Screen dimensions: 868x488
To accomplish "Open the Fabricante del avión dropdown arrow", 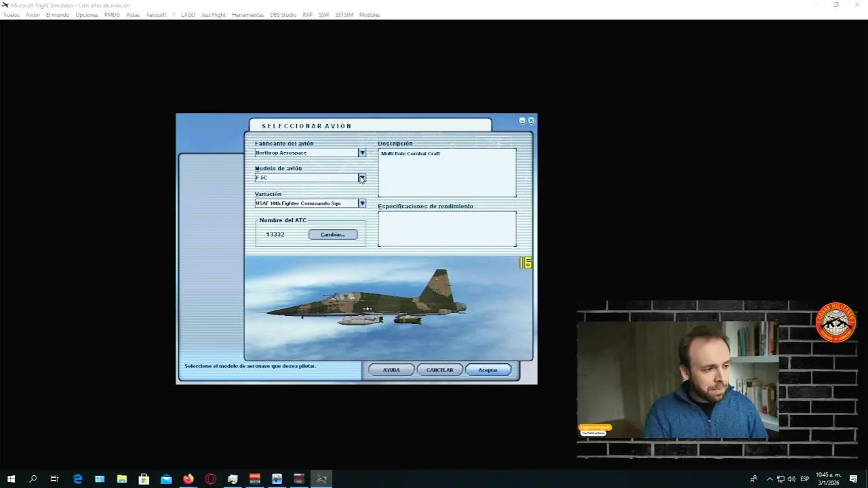I will tap(362, 153).
